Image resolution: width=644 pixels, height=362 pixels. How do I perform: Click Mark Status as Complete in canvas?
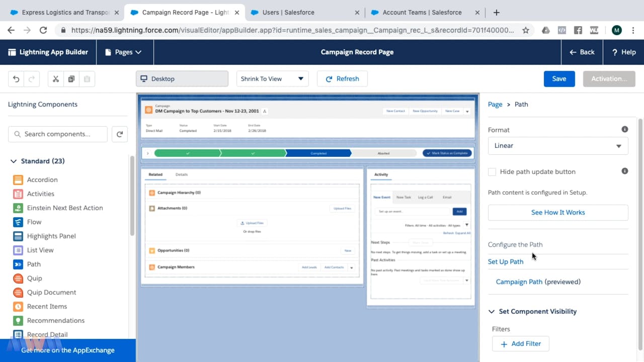(447, 153)
